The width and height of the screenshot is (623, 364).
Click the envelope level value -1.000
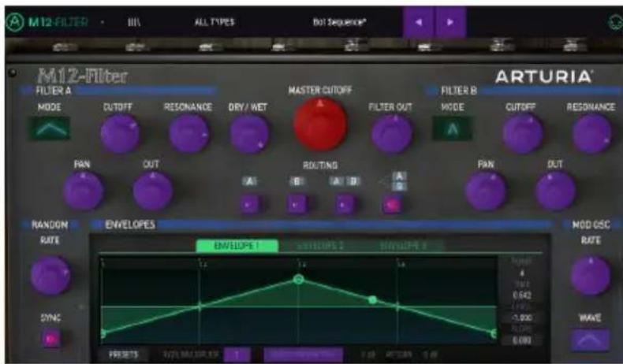pos(522,318)
